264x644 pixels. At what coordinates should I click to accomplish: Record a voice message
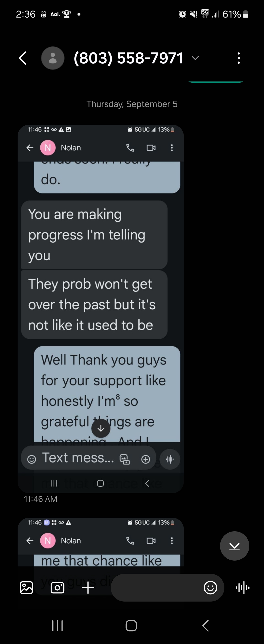tap(242, 587)
